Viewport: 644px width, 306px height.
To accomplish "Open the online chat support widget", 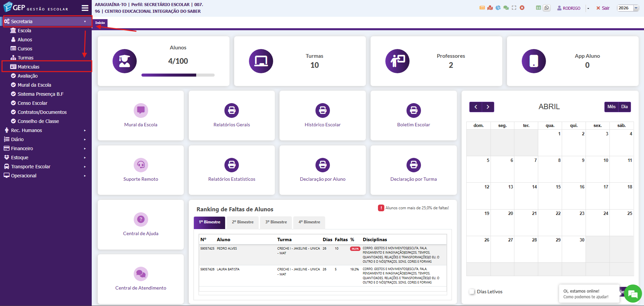I will click(x=633, y=294).
